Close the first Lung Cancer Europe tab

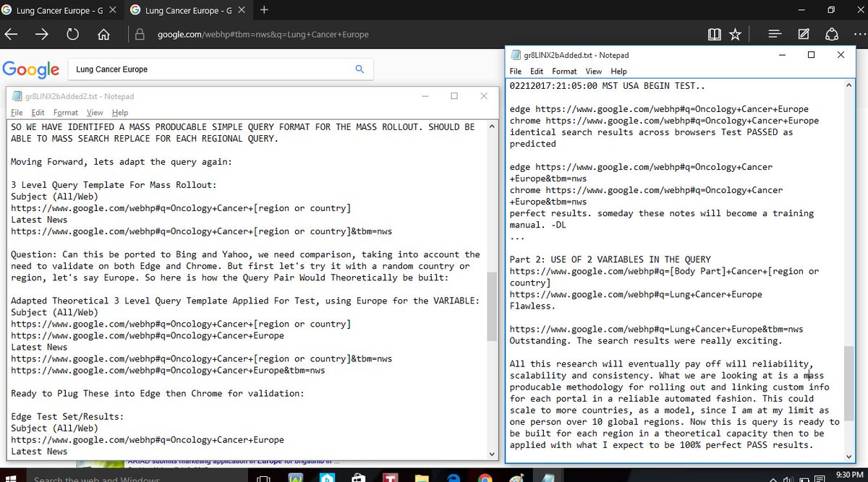point(114,10)
